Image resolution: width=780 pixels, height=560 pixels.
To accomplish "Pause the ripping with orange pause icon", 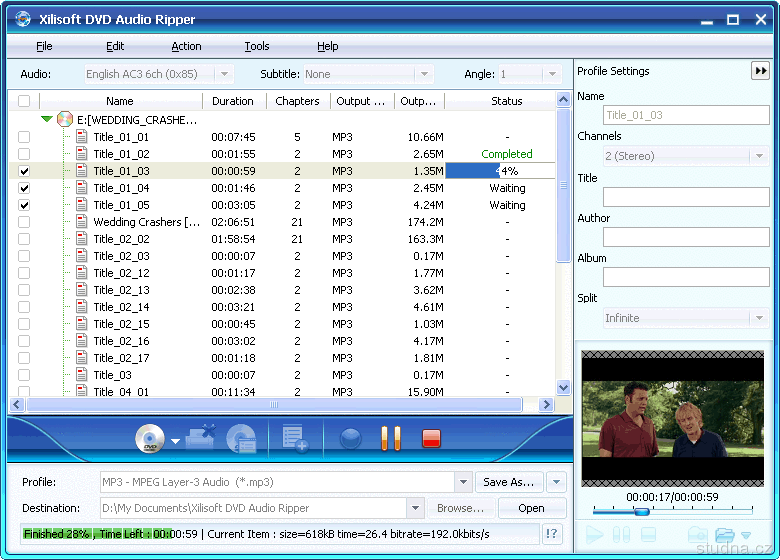I will pyautogui.click(x=391, y=438).
